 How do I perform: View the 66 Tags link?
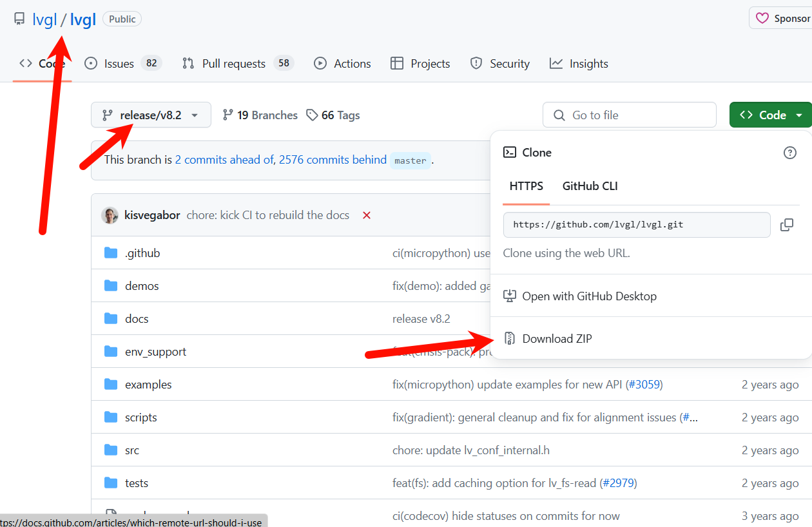pos(333,115)
